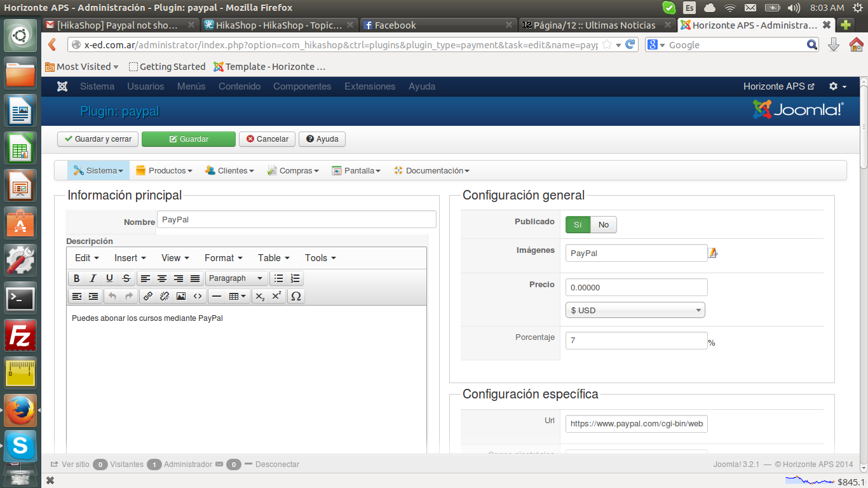Go to the Firefox home page
Viewport: 868px width, 488px height.
(x=857, y=44)
